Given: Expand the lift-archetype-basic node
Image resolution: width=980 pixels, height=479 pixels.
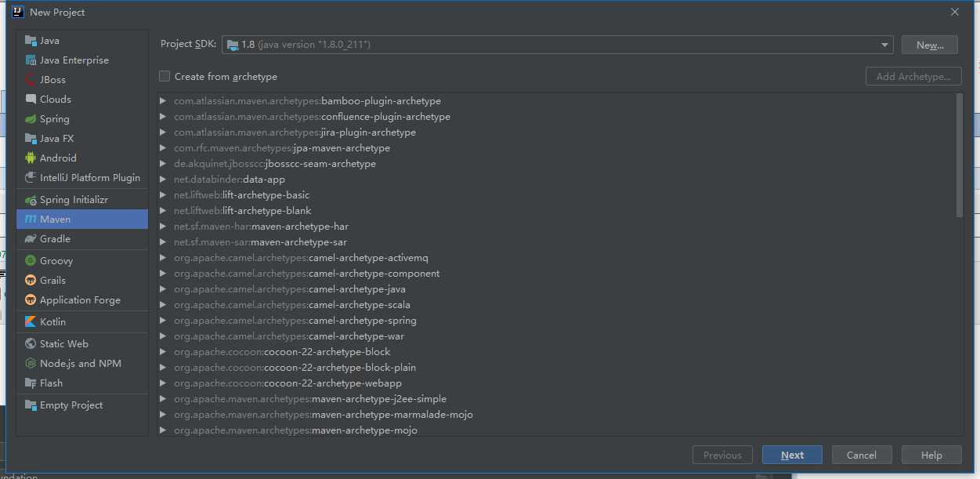Looking at the screenshot, I should 163,195.
